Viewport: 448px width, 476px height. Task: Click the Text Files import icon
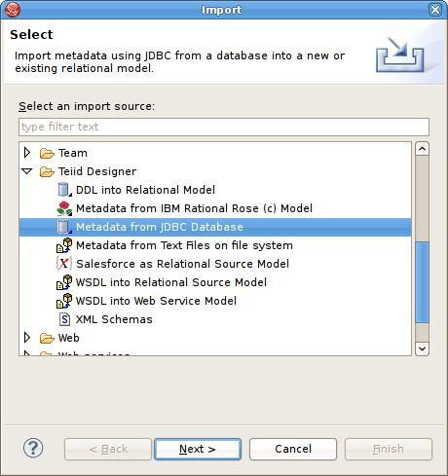tap(64, 245)
